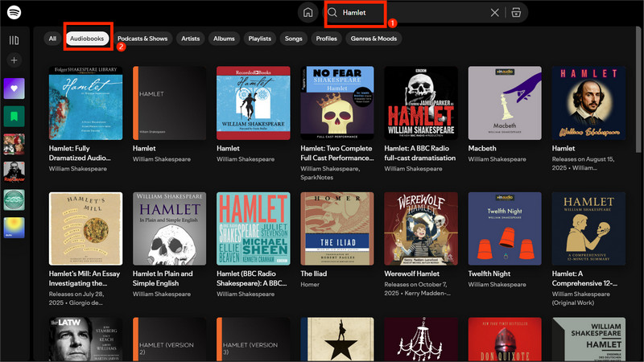Open Werewolf Hamlet cover
Screen dimensions: 644x362
(421, 228)
